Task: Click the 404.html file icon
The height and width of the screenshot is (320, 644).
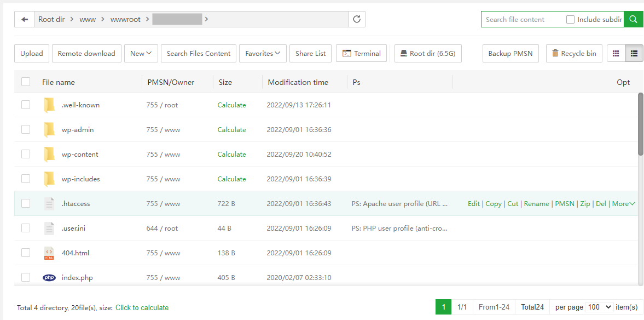Action: coord(49,253)
